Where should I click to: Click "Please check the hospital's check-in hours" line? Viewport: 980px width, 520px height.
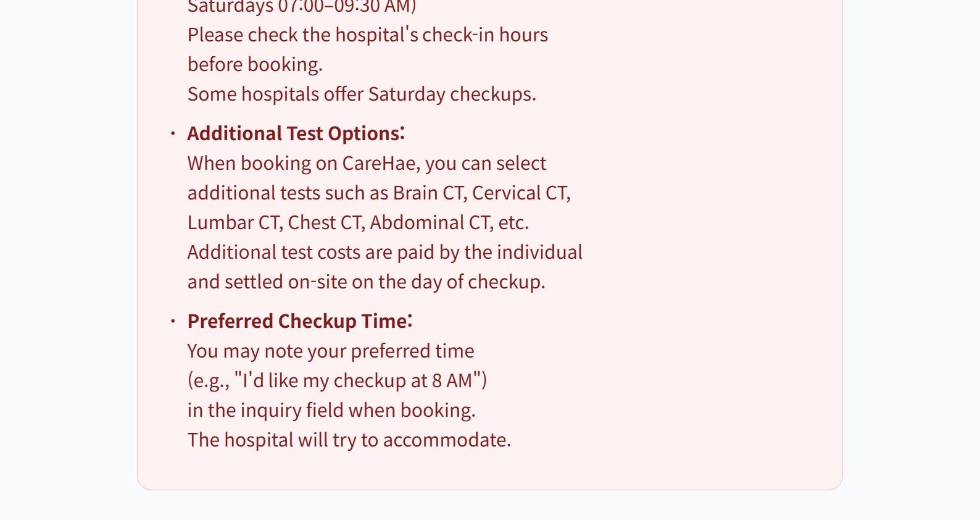tap(367, 35)
